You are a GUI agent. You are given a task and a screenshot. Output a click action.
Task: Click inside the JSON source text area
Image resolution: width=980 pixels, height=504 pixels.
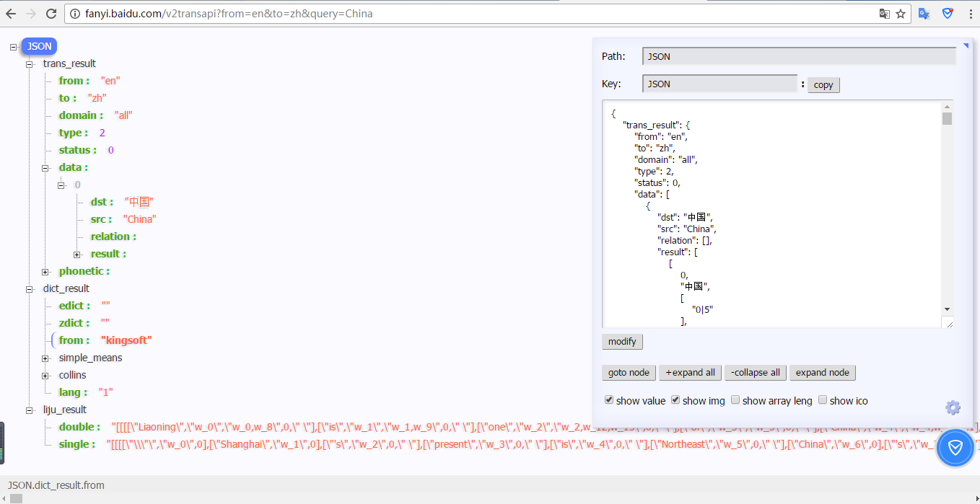click(x=772, y=213)
